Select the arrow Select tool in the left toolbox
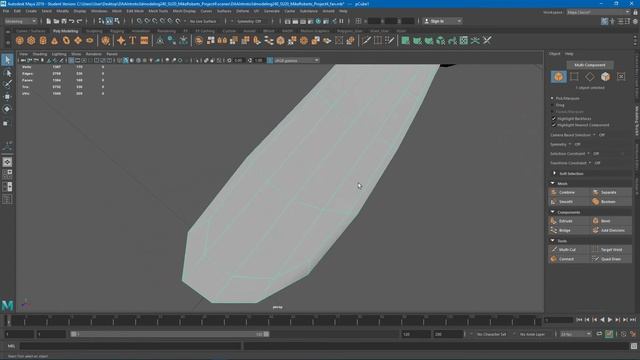Screen dimensions: 640x360 (x=7, y=60)
